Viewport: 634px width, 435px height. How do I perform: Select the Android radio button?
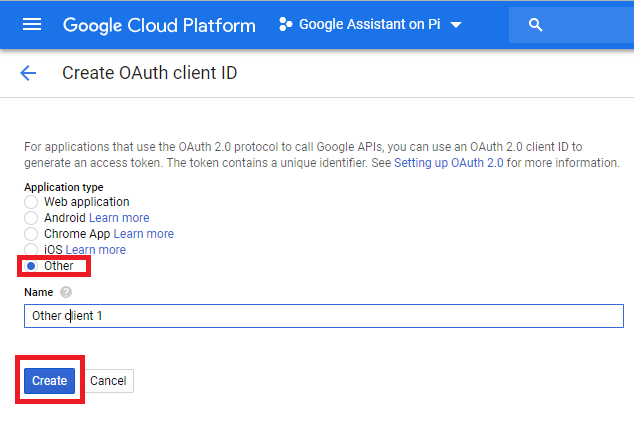(31, 218)
